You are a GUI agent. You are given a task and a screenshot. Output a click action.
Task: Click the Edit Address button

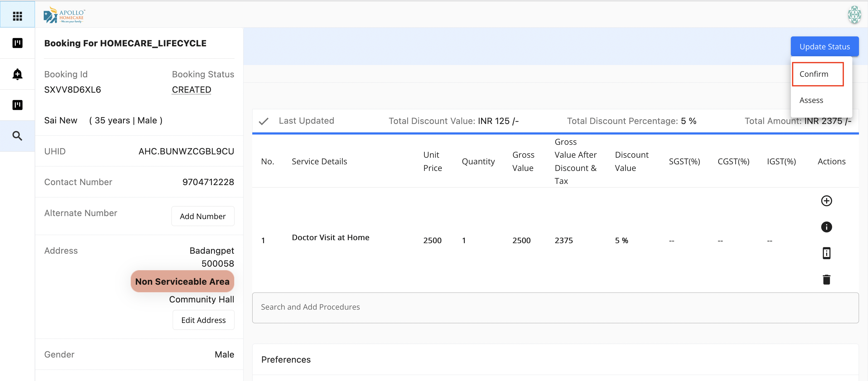pyautogui.click(x=203, y=320)
